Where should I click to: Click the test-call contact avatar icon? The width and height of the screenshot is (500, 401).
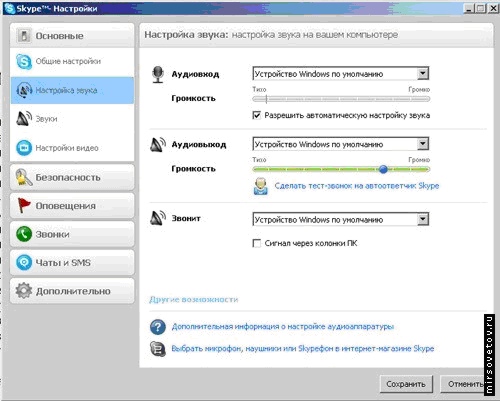coord(260,186)
